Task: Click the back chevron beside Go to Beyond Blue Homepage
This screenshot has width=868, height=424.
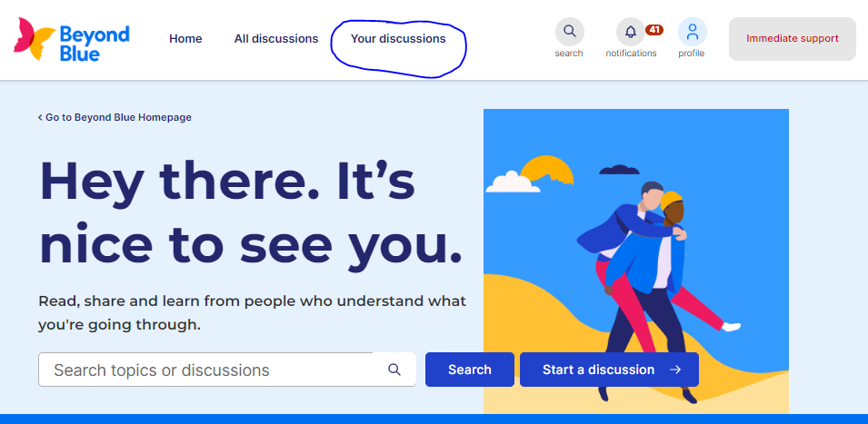Action: click(x=40, y=117)
